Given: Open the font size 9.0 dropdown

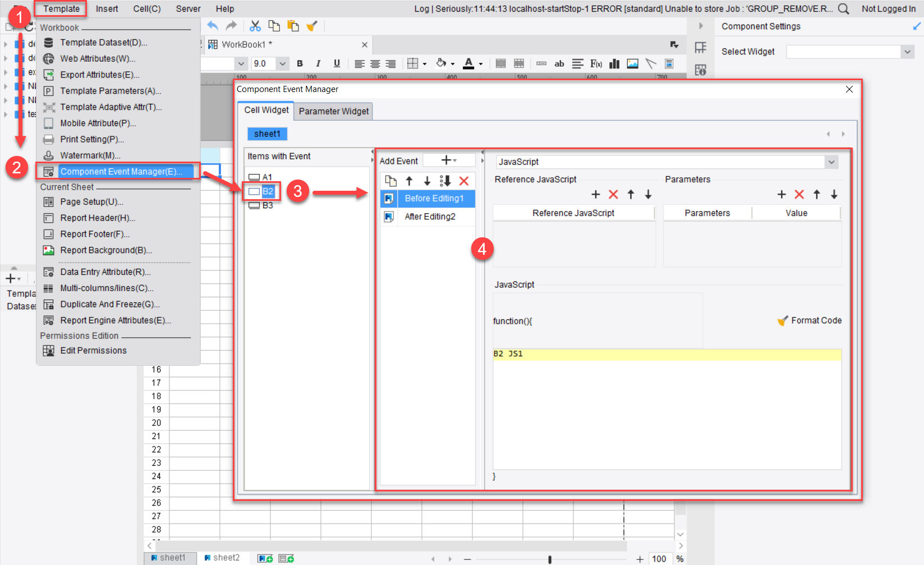Looking at the screenshot, I should click(x=283, y=63).
